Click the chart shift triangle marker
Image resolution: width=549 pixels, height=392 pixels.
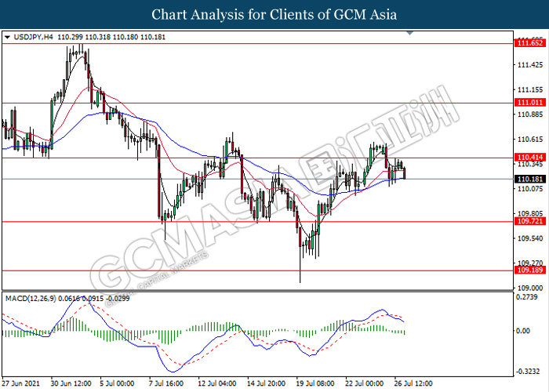pos(410,33)
